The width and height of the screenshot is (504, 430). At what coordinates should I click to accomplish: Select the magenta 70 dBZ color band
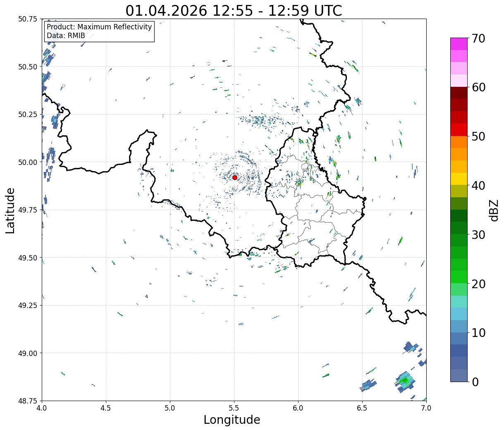pyautogui.click(x=459, y=44)
